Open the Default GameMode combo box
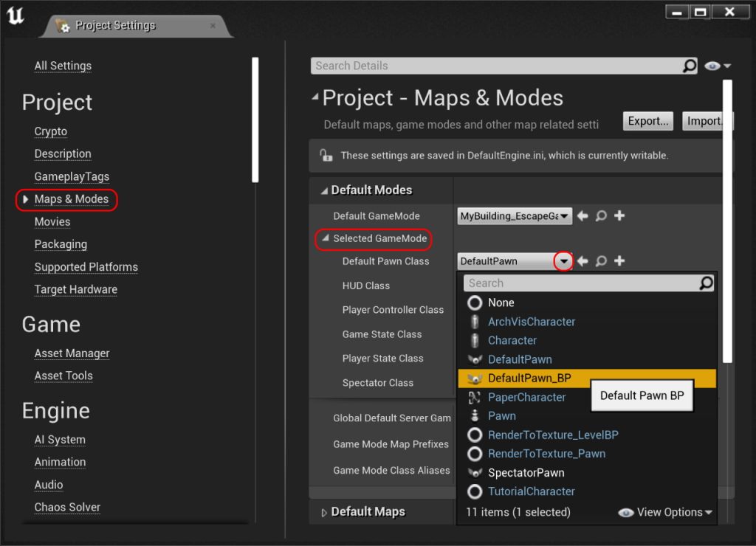The image size is (756, 546). coord(515,216)
